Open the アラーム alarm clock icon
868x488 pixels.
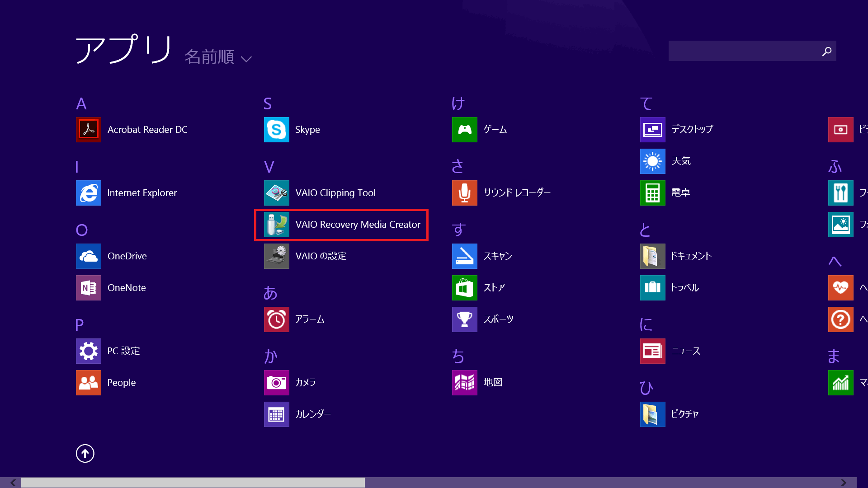point(277,319)
